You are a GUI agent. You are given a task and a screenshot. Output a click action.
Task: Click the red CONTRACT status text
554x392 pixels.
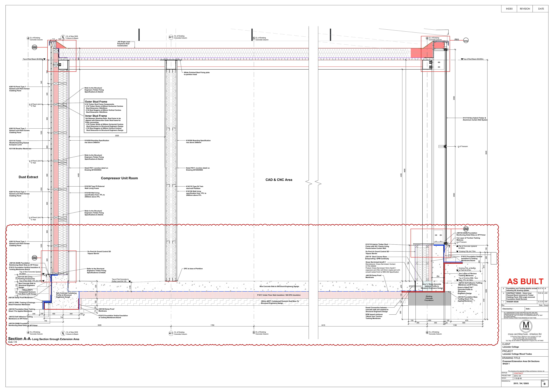tap(518, 373)
